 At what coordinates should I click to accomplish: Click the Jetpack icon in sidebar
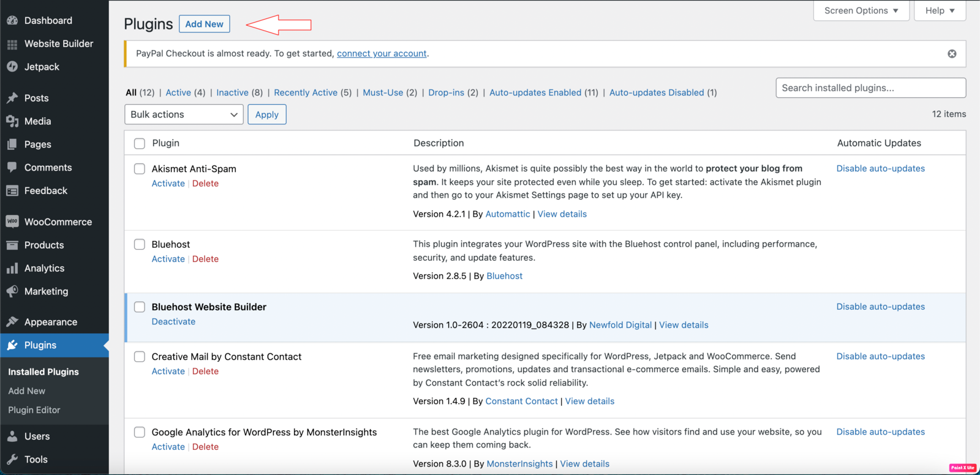[x=12, y=67]
